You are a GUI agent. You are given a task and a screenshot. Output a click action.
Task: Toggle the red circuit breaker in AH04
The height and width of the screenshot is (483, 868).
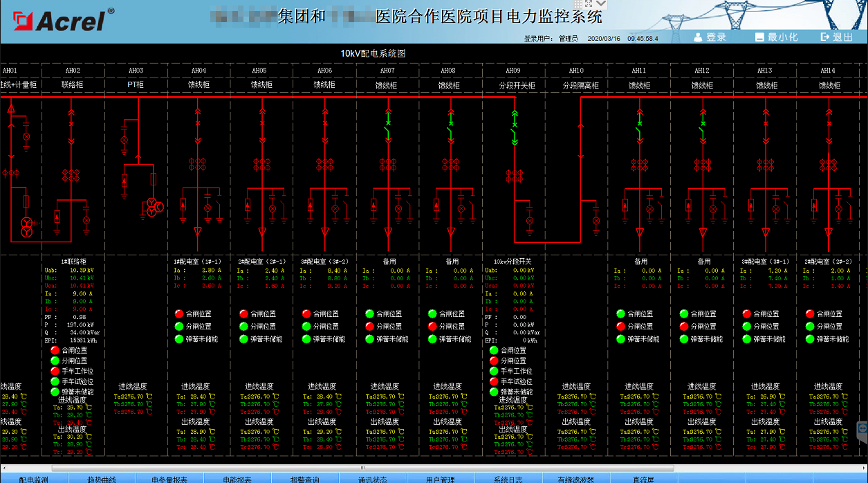click(x=198, y=122)
